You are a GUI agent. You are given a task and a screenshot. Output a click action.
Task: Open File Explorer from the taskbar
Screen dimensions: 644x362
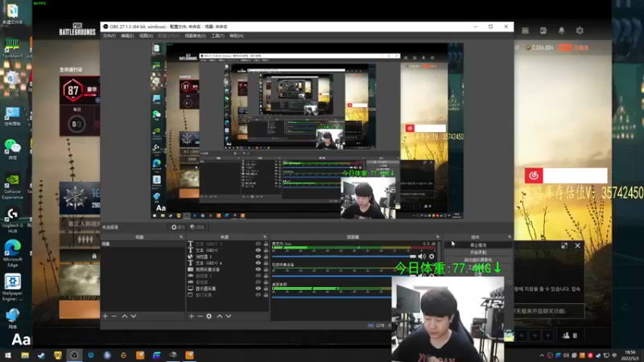pos(25,355)
